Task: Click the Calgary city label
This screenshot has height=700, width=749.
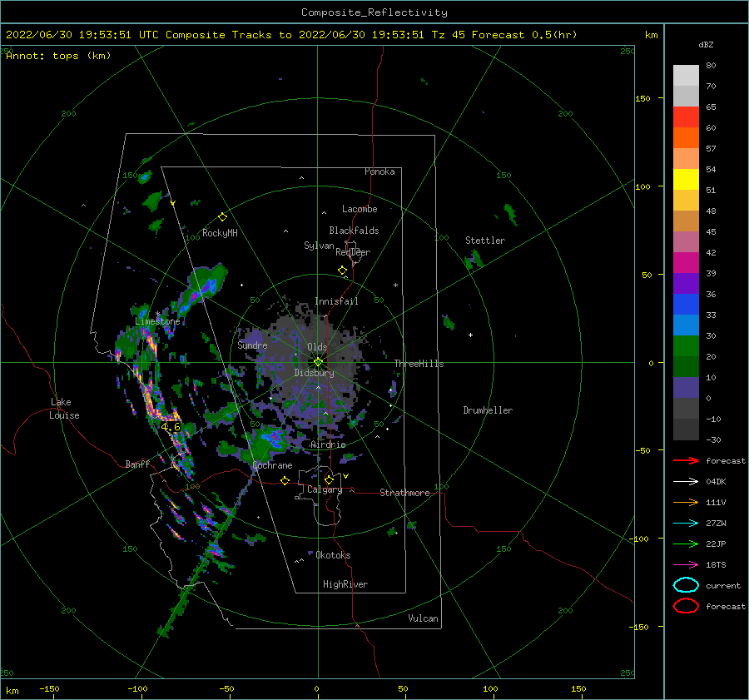Action: 325,489
